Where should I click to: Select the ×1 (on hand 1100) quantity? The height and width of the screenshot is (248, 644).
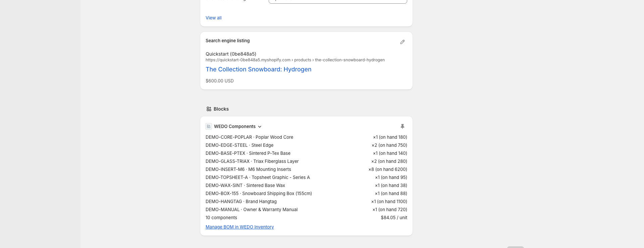click(389, 201)
